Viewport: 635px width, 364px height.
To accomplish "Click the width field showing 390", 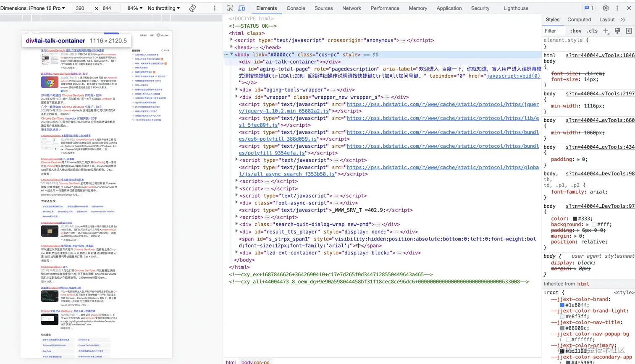I will pyautogui.click(x=82, y=8).
